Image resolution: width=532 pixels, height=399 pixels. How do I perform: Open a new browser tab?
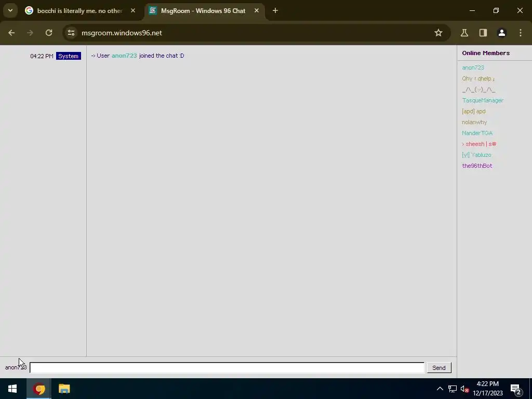(275, 11)
